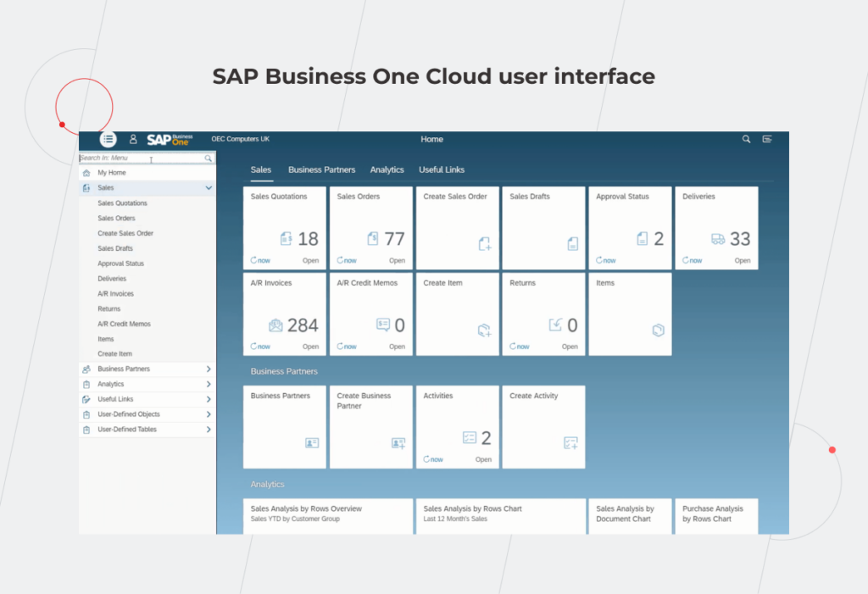Screen dimensions: 868x594
Task: Refresh the A/R Invoices tile count
Action: [260, 347]
